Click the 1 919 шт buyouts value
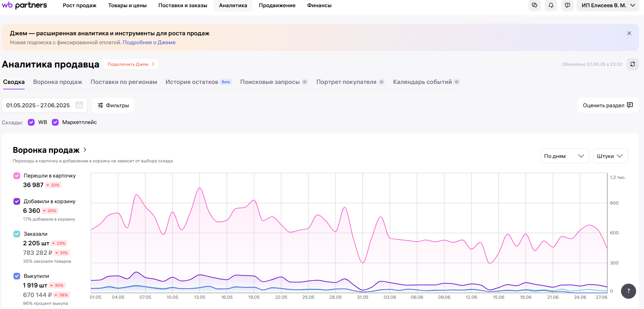Viewport: 644px width, 309px height. (x=35, y=285)
